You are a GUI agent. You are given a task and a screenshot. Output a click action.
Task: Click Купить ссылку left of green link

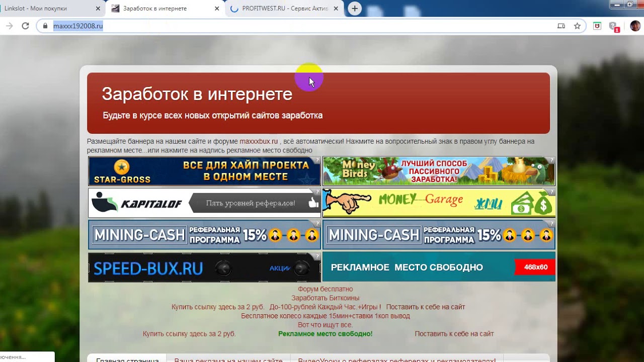pos(189,334)
